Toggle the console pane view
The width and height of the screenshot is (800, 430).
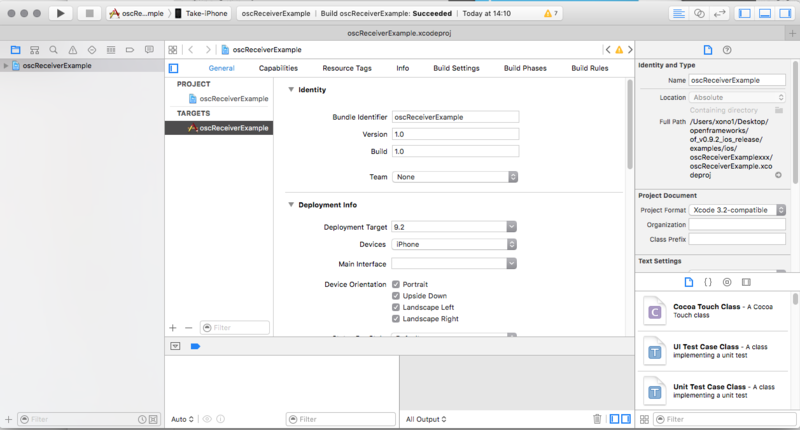pyautogui.click(x=626, y=419)
